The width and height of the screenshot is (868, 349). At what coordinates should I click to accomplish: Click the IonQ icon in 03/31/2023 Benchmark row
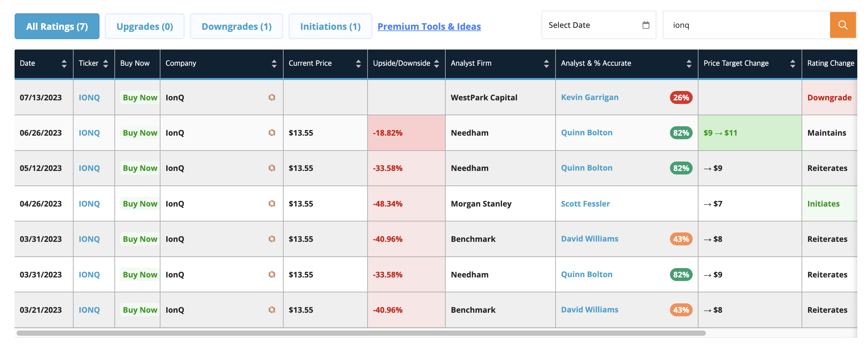pos(272,239)
